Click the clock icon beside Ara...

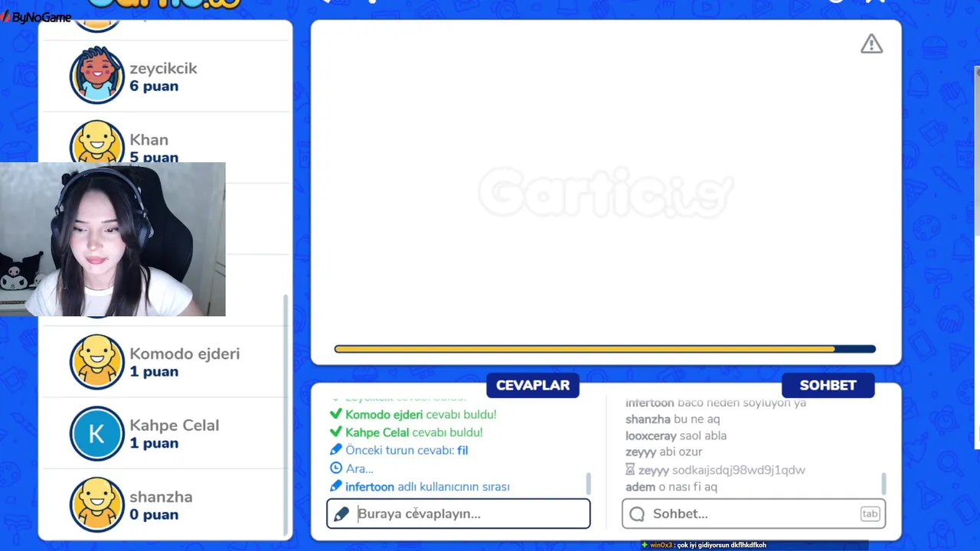coord(335,468)
